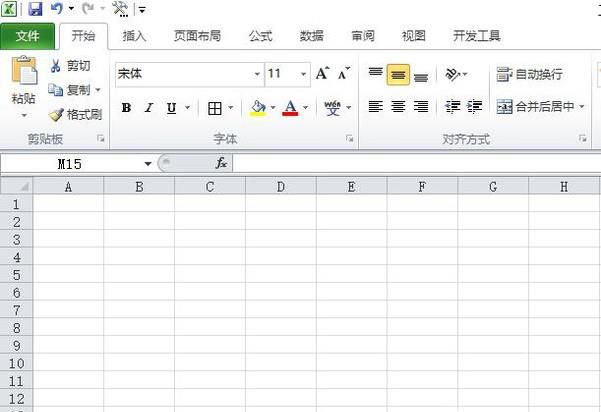Expand the 粘贴 options arrow
601x412 pixels.
pyautogui.click(x=24, y=115)
